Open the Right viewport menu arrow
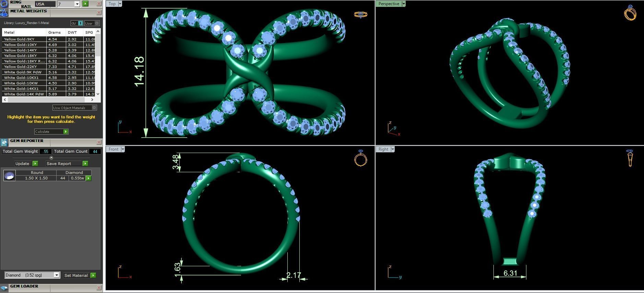Image resolution: width=644 pixels, height=293 pixels. 393,149
